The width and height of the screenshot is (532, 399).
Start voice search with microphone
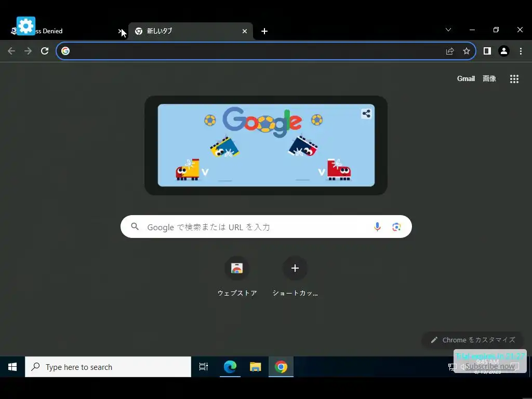pyautogui.click(x=377, y=227)
